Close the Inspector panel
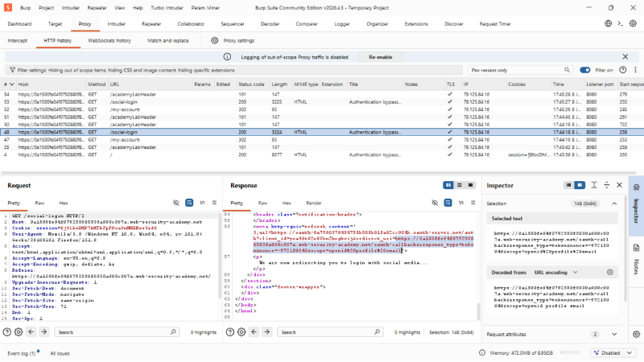Viewport: 644px width, 362px height. click(x=619, y=185)
